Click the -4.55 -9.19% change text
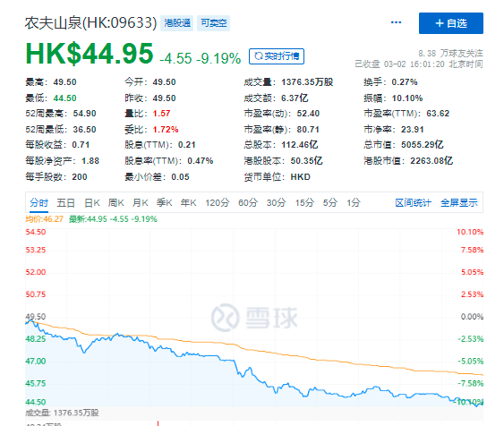Image resolution: width=504 pixels, height=426 pixels. click(200, 58)
